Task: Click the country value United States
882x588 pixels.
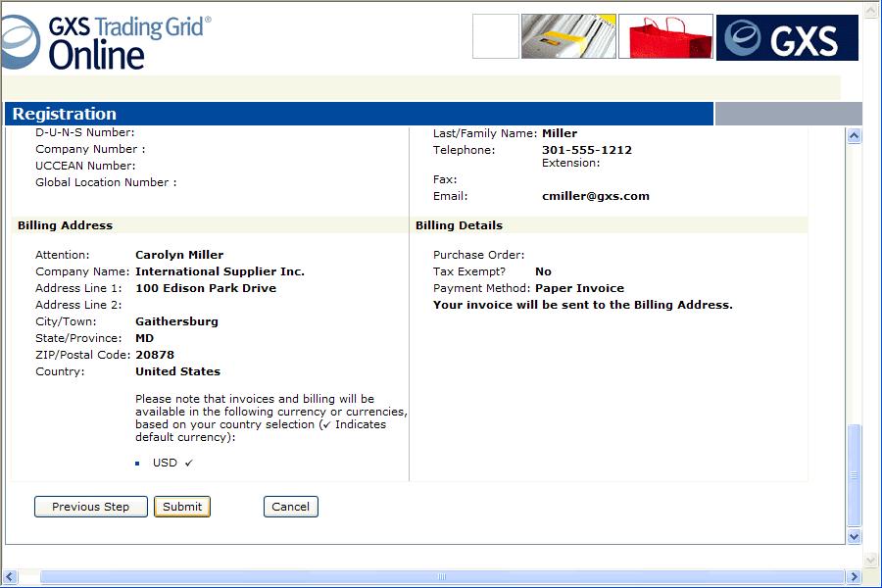Action: pos(177,371)
